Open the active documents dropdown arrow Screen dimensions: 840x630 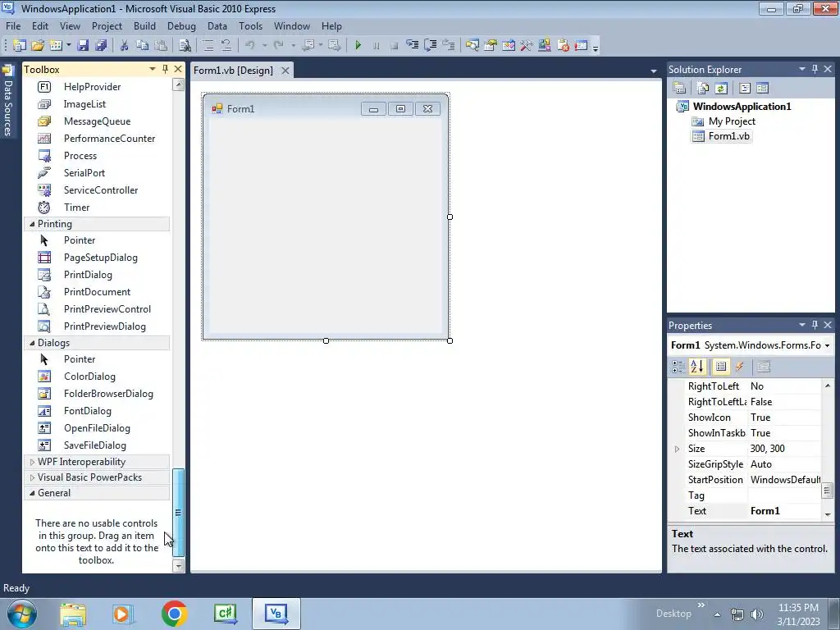(654, 71)
